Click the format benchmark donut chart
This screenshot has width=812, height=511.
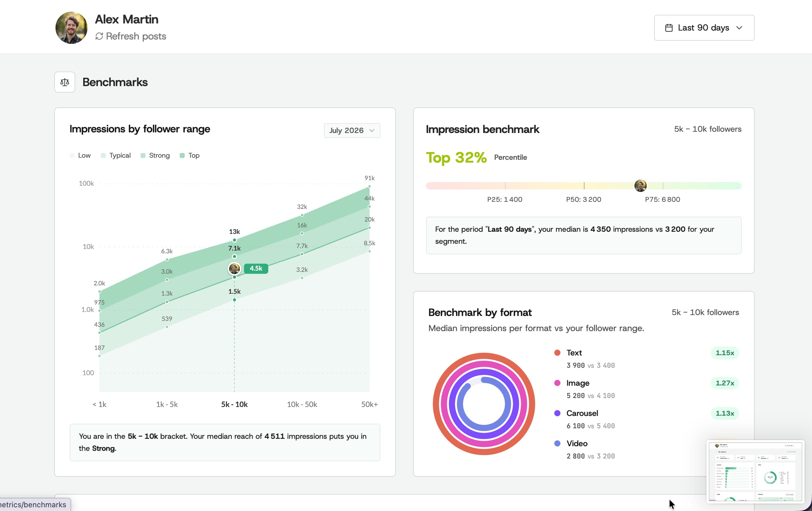point(484,404)
